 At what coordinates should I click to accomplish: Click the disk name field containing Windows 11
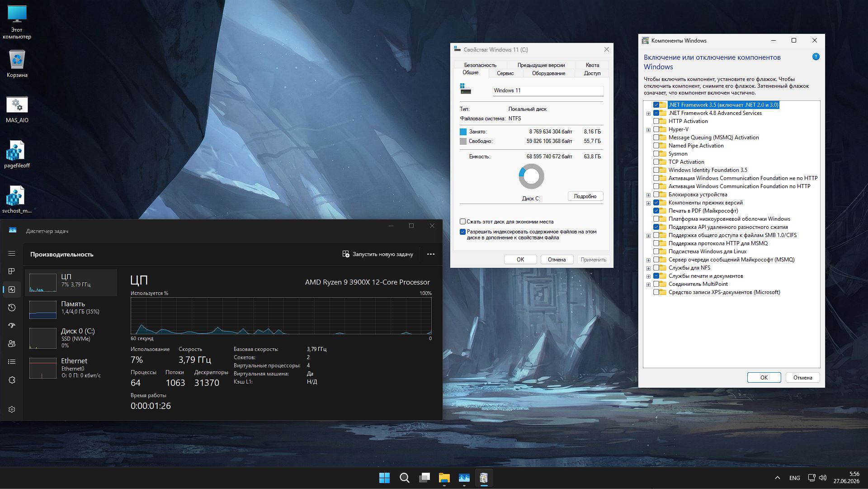(x=548, y=90)
